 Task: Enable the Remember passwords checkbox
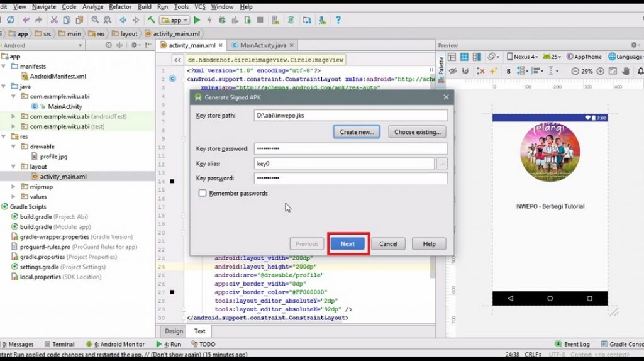[x=203, y=193]
